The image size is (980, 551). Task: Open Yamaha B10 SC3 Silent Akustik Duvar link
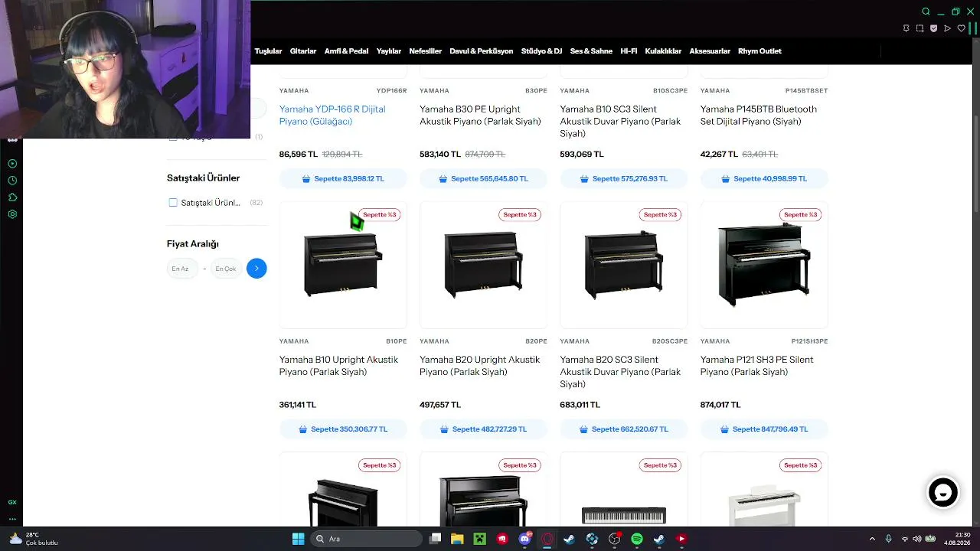620,122
